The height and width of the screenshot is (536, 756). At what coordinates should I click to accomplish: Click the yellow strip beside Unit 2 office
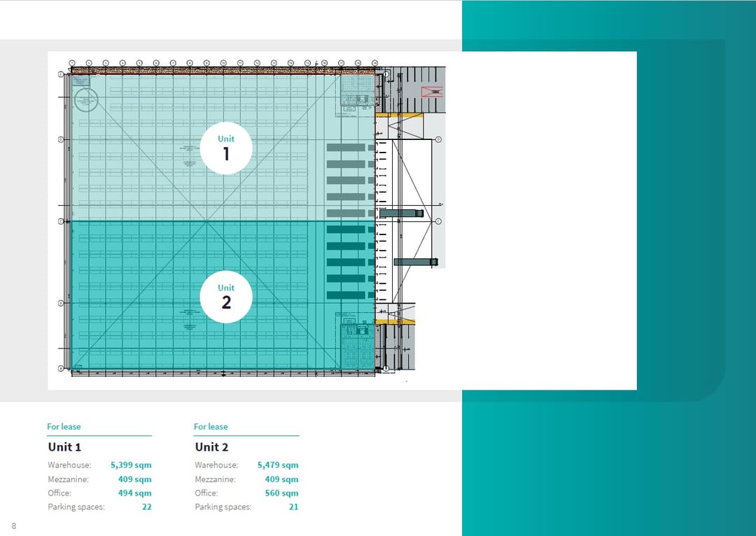pyautogui.click(x=395, y=321)
